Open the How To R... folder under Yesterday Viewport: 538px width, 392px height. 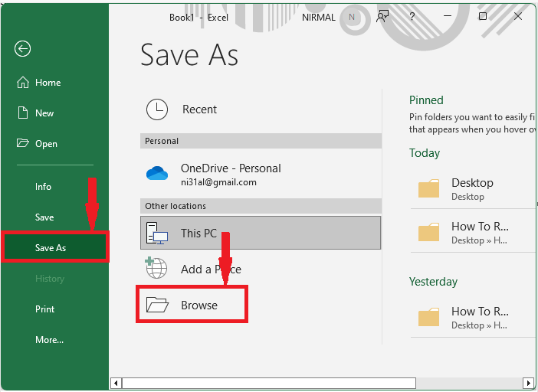pos(474,317)
